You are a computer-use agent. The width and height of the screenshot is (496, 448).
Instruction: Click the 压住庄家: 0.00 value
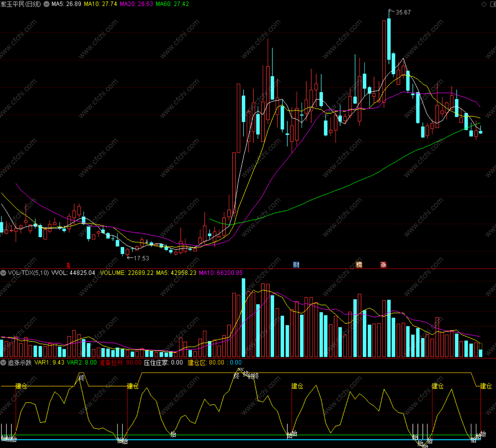point(163,362)
